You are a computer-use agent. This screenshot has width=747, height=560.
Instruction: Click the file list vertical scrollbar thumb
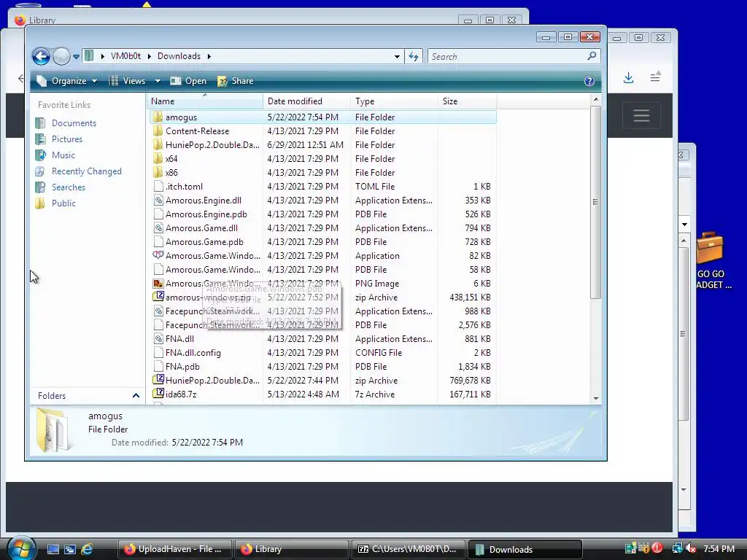(595, 203)
